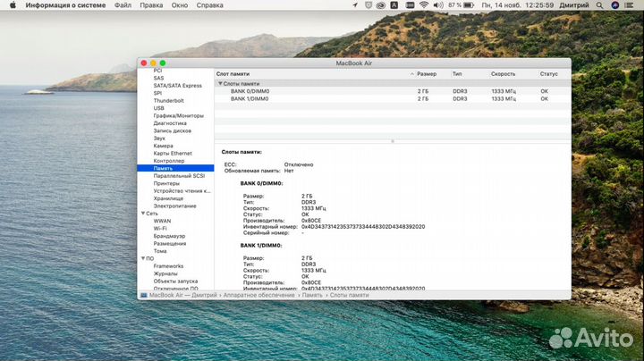The image size is (644, 361).
Task: Select the BANK 1/DIMM0 row
Action: point(393,99)
